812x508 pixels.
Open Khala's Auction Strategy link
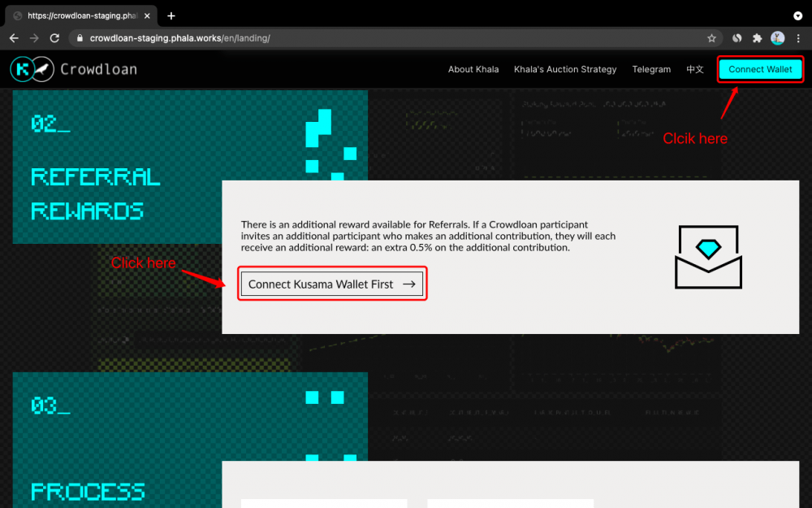point(565,69)
